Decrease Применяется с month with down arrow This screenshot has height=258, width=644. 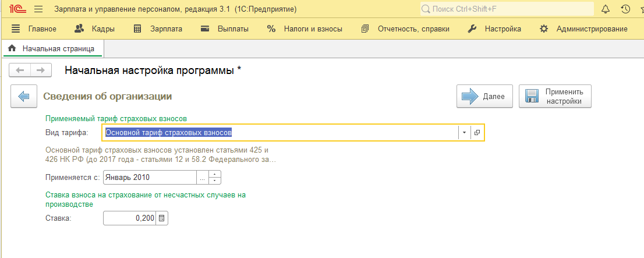[215, 181]
